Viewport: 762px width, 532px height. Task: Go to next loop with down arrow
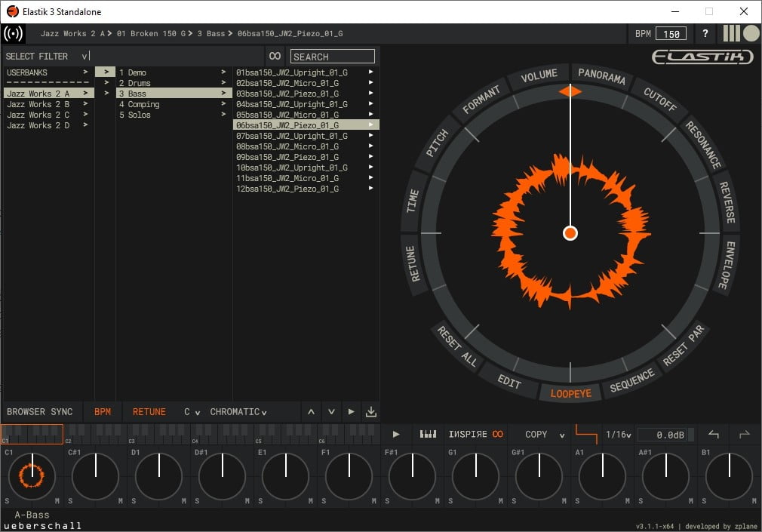(x=331, y=412)
